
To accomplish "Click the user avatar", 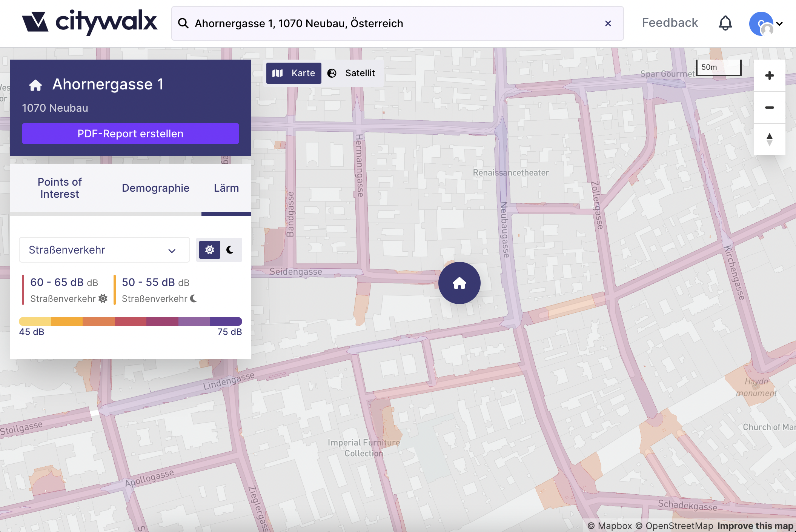I will coord(761,23).
